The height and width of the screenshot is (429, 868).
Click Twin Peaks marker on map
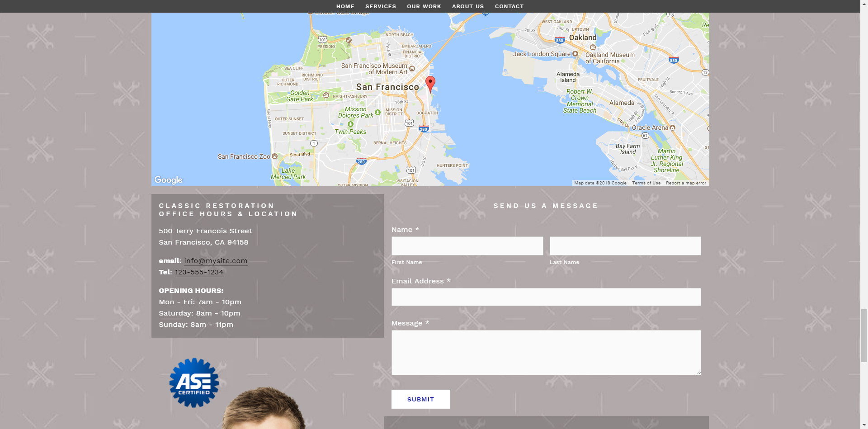(x=350, y=124)
